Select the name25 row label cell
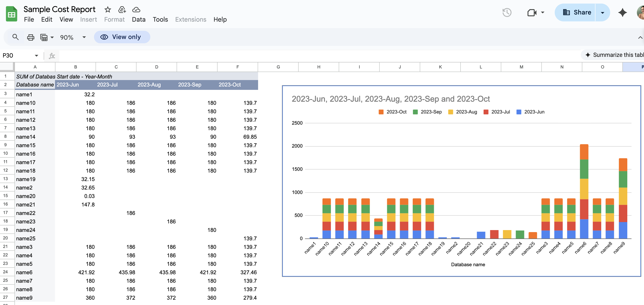The image size is (644, 305). pos(35,238)
